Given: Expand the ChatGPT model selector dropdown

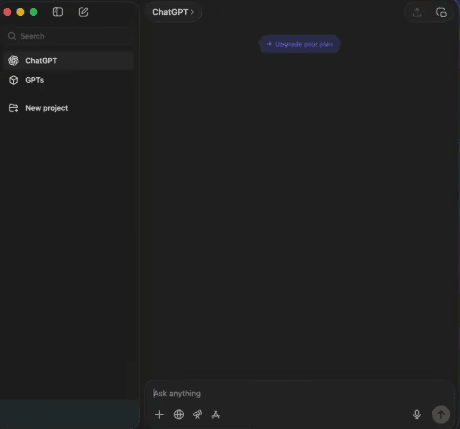Looking at the screenshot, I should point(173,12).
